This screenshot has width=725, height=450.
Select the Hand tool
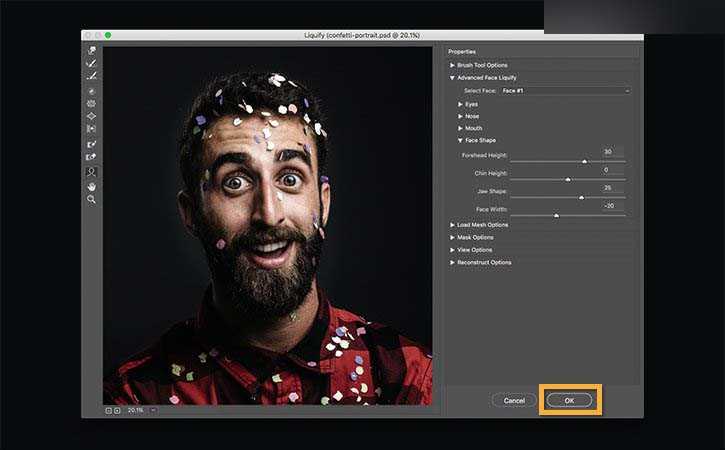(x=92, y=186)
